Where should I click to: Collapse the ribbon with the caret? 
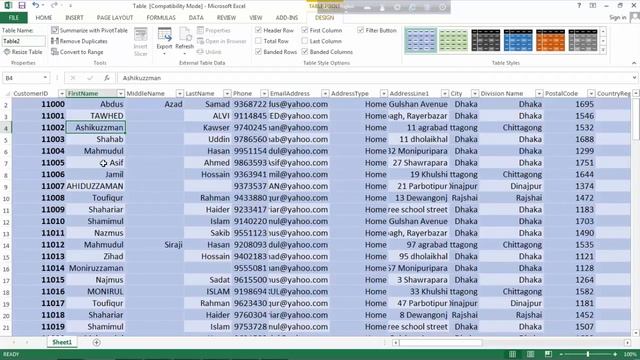634,63
